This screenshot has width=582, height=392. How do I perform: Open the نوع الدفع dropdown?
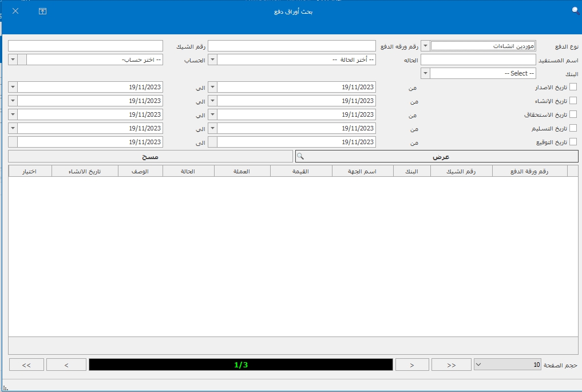coord(425,46)
